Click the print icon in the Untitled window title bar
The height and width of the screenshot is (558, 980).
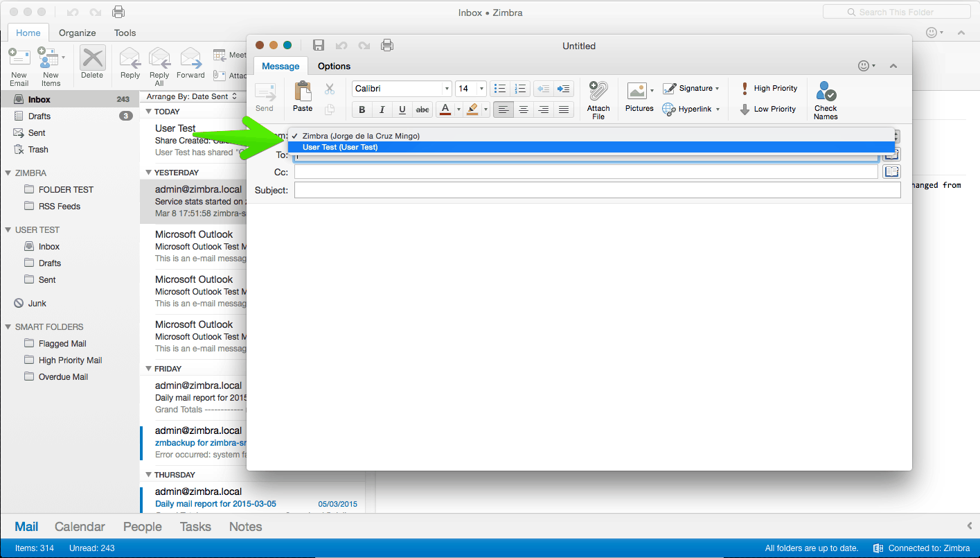point(387,46)
